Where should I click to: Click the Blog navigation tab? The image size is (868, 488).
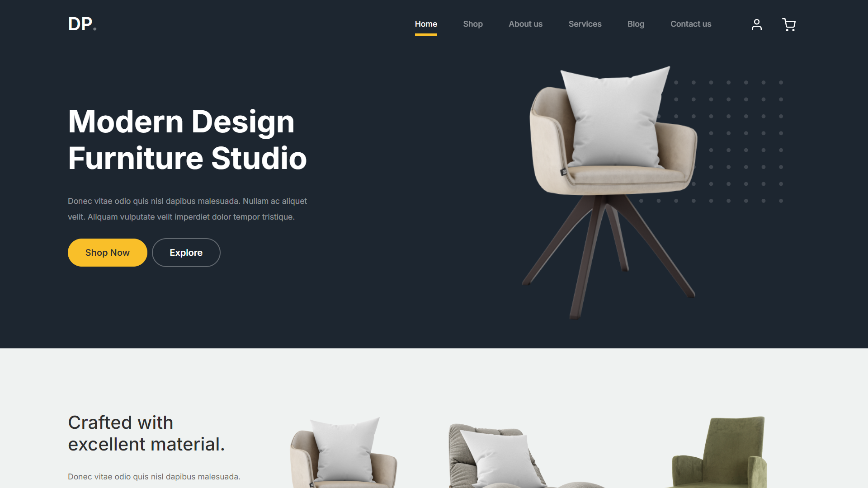[x=636, y=24]
